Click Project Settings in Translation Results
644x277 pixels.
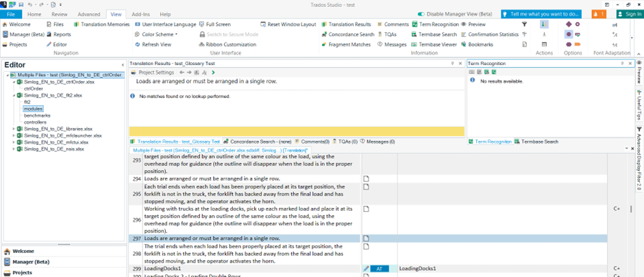[x=153, y=72]
